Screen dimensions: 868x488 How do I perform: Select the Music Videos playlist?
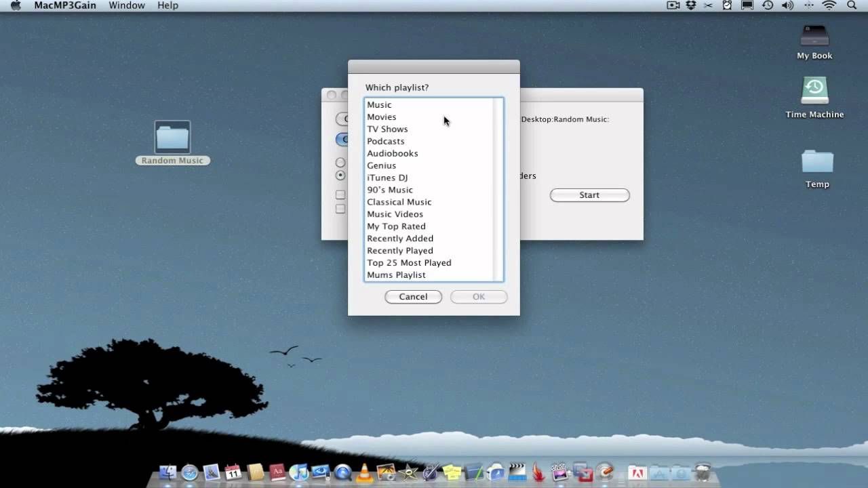tap(395, 215)
